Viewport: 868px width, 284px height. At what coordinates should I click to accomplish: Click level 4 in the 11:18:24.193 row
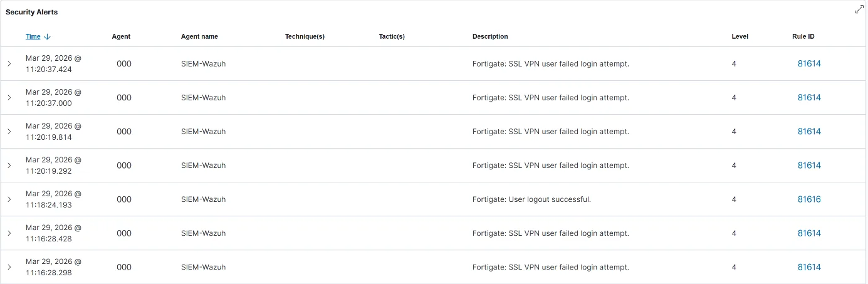(x=734, y=199)
